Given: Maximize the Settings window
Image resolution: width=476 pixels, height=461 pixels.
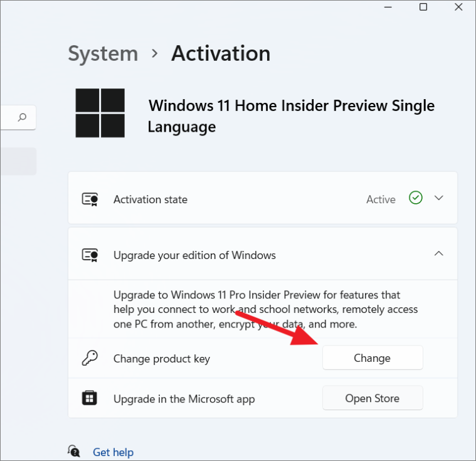Looking at the screenshot, I should (423, 7).
